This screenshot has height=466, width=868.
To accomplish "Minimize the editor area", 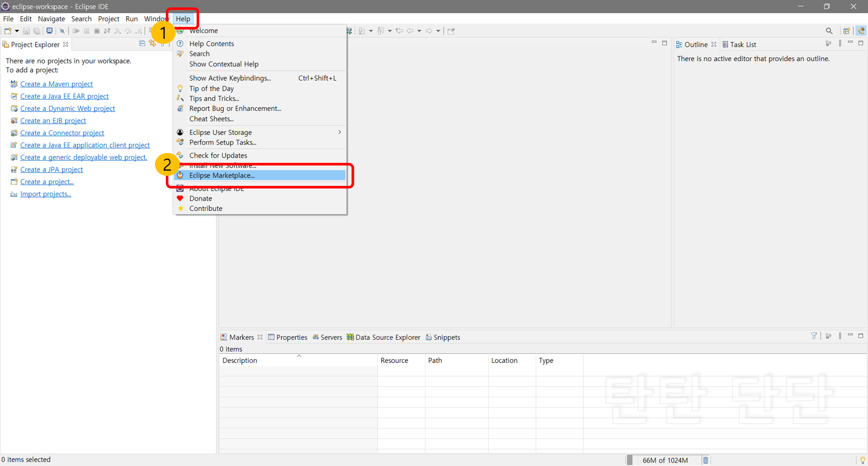I will [x=654, y=43].
